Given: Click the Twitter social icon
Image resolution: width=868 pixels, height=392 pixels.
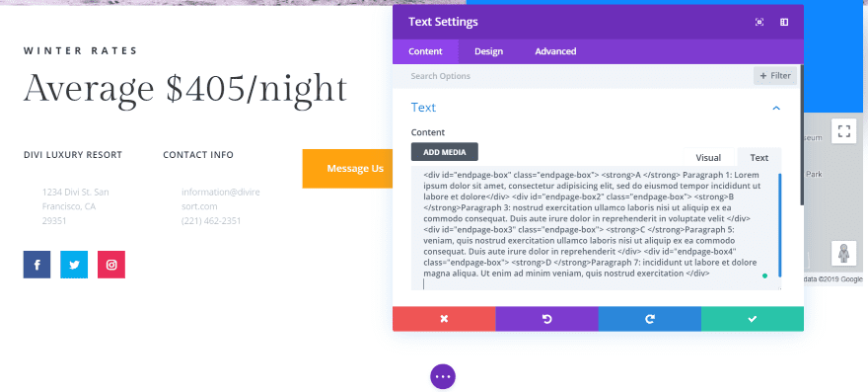Looking at the screenshot, I should [x=74, y=265].
